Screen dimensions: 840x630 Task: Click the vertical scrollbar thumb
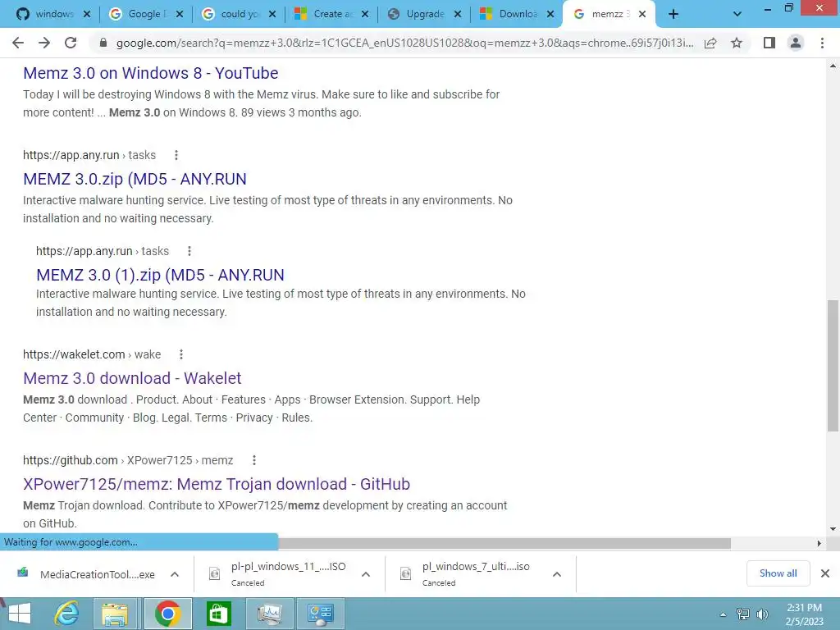833,365
